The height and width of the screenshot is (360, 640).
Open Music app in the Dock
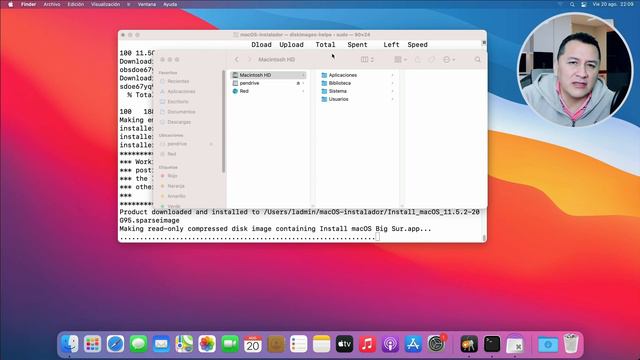367,344
